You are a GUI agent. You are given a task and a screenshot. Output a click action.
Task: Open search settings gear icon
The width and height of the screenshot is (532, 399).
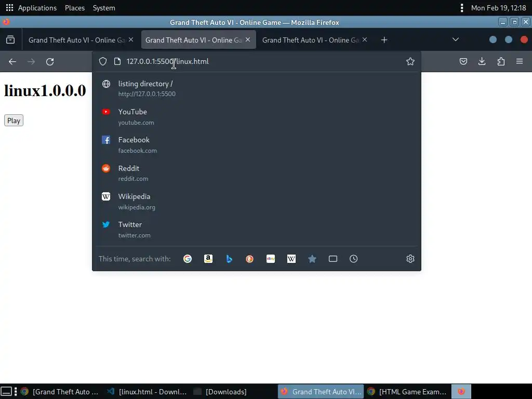tap(410, 259)
